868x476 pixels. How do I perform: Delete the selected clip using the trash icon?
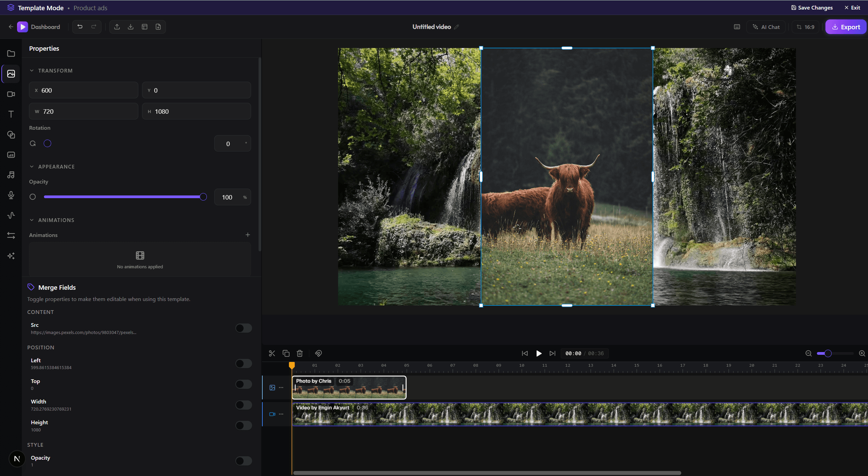click(299, 353)
